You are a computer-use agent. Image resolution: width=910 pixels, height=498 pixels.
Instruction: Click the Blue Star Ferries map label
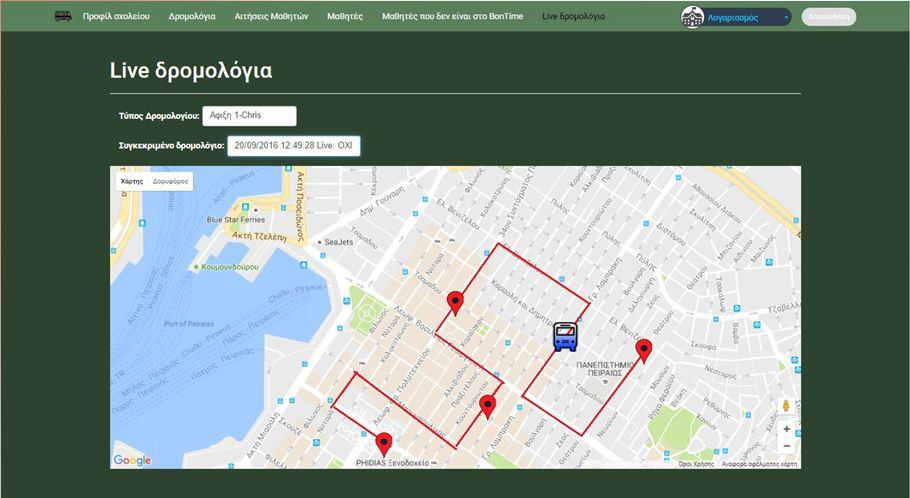[x=236, y=219]
